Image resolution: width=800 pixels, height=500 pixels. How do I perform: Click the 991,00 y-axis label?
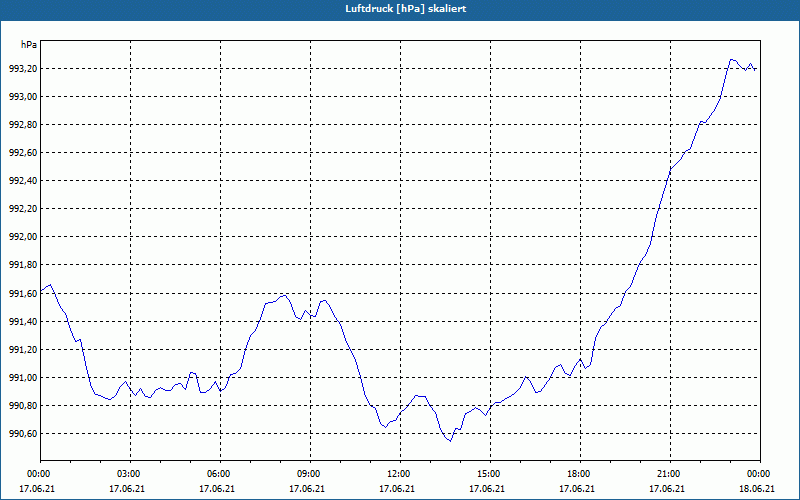(23, 378)
